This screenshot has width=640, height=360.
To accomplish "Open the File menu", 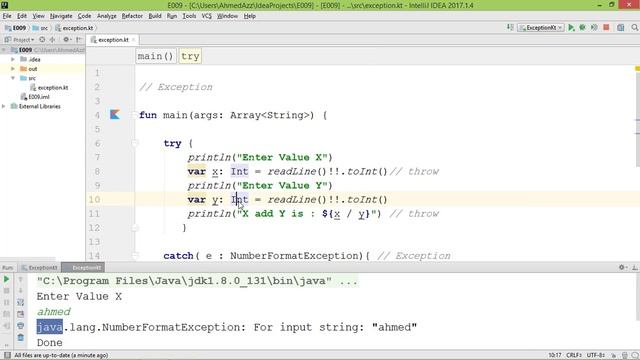I will 7,16.
